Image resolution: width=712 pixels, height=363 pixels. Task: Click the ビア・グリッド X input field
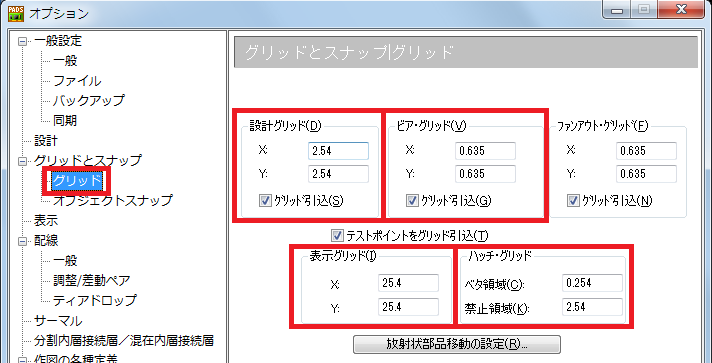point(485,151)
